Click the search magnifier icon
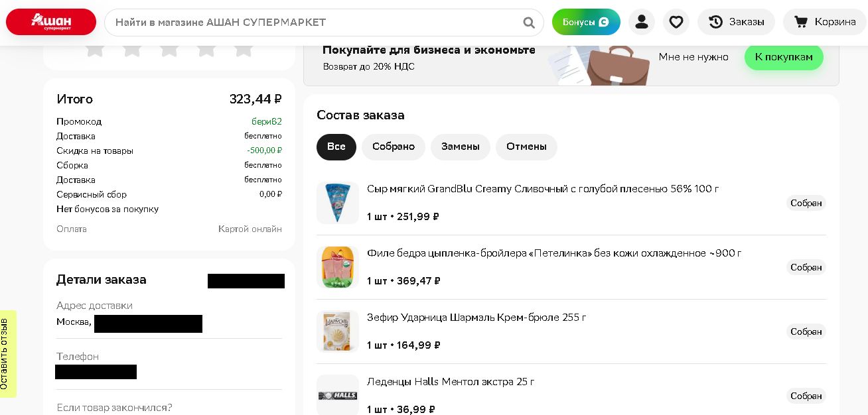Image resolution: width=868 pixels, height=415 pixels. pos(529,23)
